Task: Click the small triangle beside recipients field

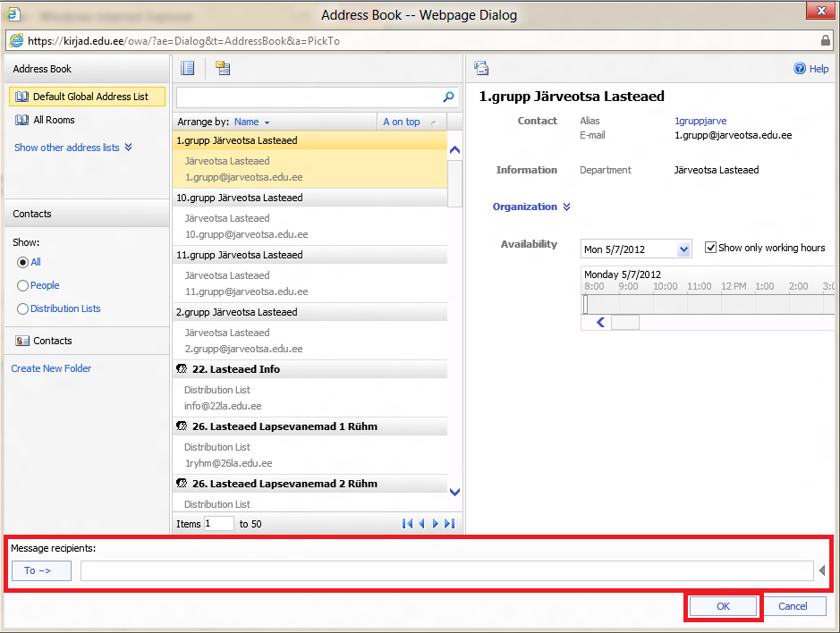Action: [822, 571]
